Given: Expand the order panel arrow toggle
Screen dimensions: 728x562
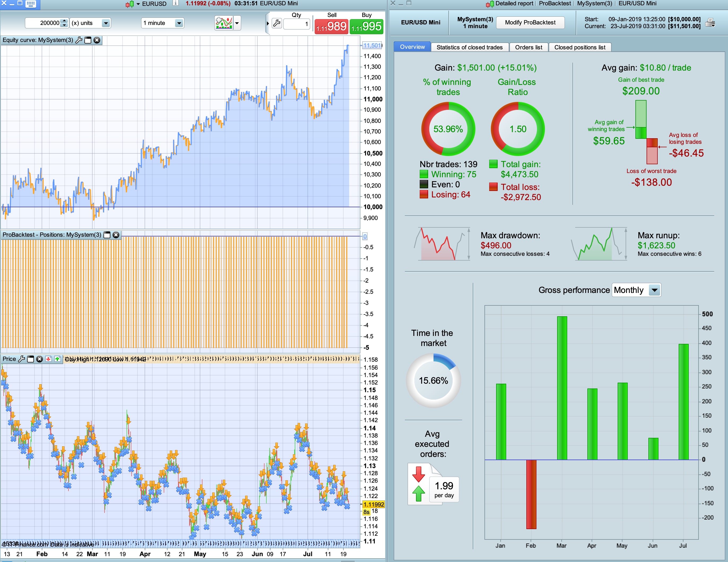Looking at the screenshot, I should pyautogui.click(x=268, y=23).
